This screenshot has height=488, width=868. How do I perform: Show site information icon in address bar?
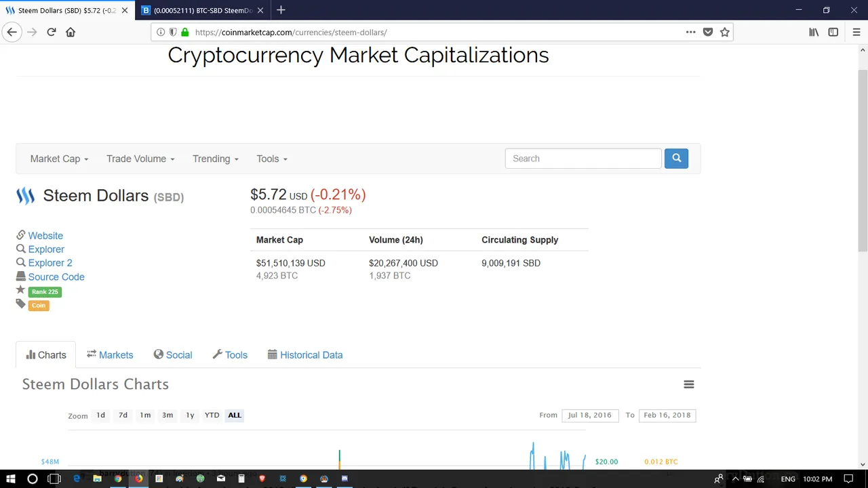161,32
